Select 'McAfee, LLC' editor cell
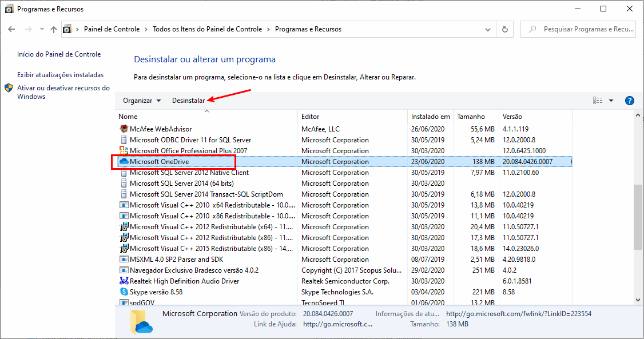 tap(320, 129)
